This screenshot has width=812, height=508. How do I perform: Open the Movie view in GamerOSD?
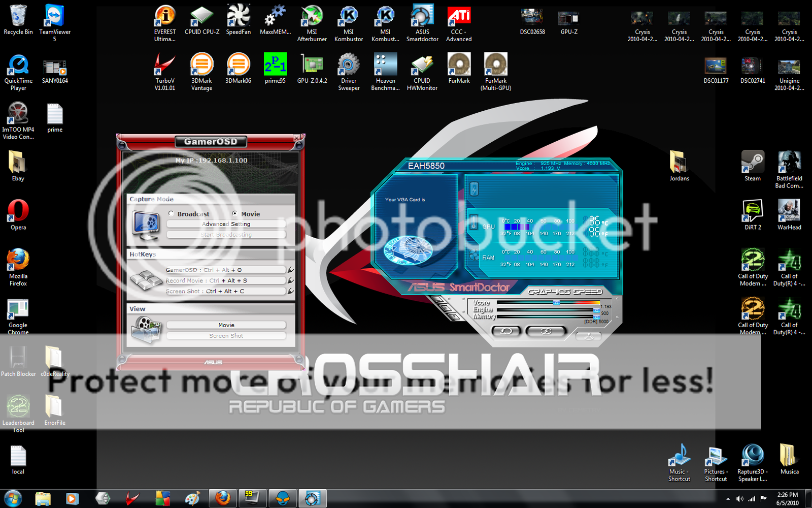tap(226, 325)
